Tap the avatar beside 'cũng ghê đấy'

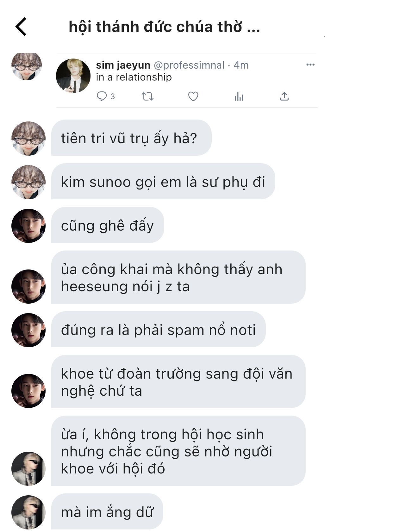[28, 226]
